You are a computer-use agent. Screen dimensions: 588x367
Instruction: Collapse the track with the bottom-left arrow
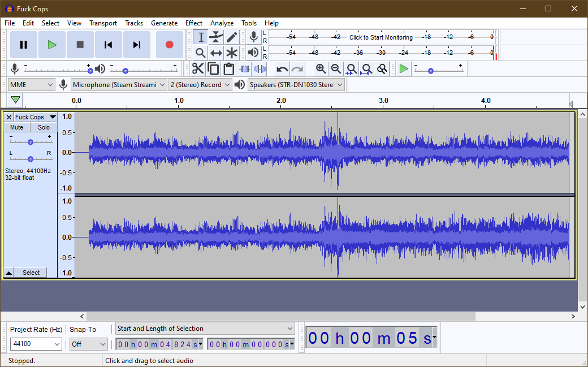click(8, 273)
